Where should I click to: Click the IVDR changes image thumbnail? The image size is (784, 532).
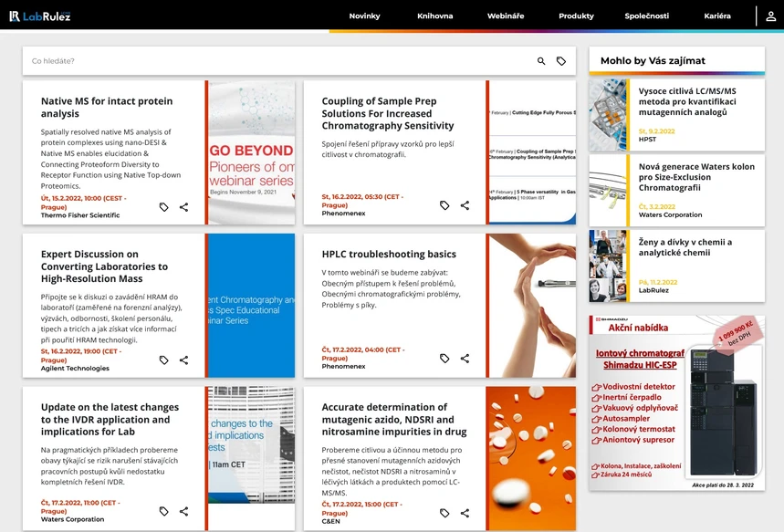(252, 445)
